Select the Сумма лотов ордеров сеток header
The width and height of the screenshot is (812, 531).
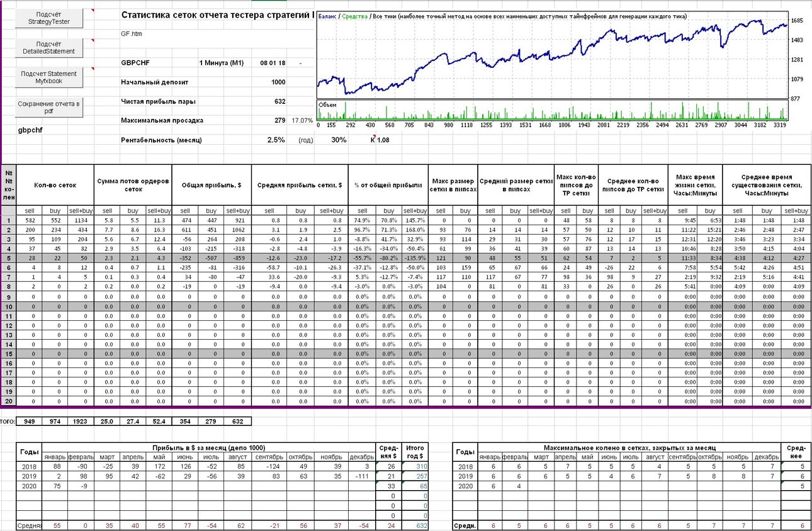click(133, 186)
